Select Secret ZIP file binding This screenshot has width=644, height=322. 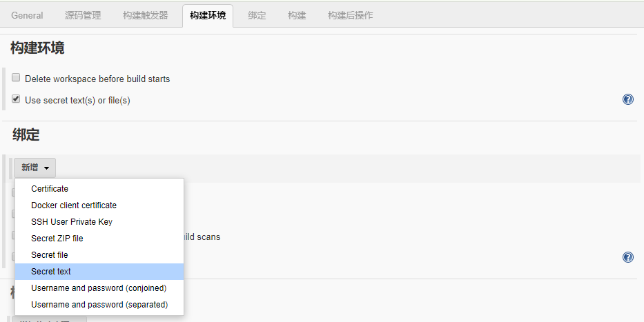click(x=57, y=239)
